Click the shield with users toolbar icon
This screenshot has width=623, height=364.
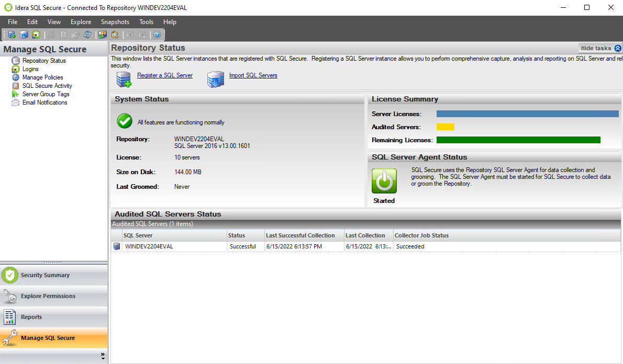[36, 35]
